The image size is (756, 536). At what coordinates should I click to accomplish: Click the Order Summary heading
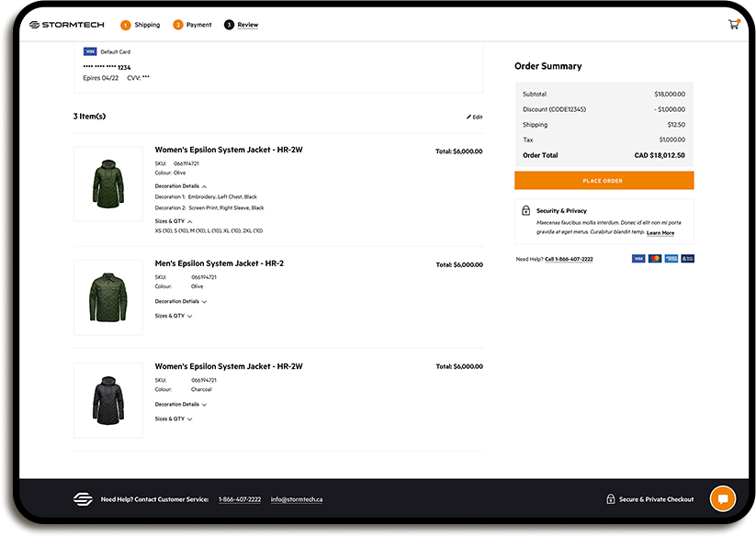click(548, 66)
